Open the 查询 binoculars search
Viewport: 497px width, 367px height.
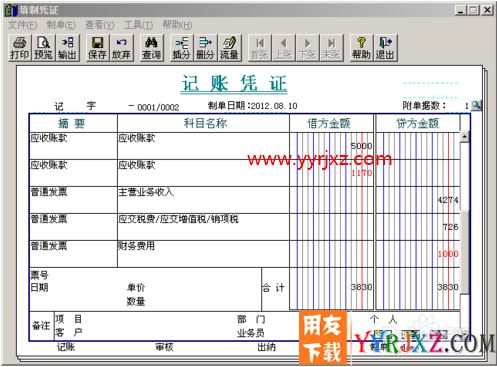pyautogui.click(x=151, y=48)
